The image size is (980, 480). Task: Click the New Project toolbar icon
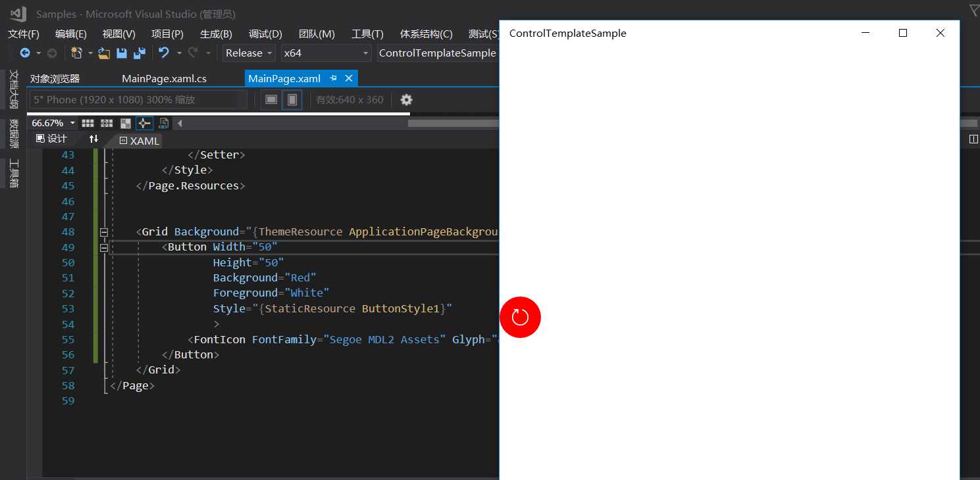point(76,53)
